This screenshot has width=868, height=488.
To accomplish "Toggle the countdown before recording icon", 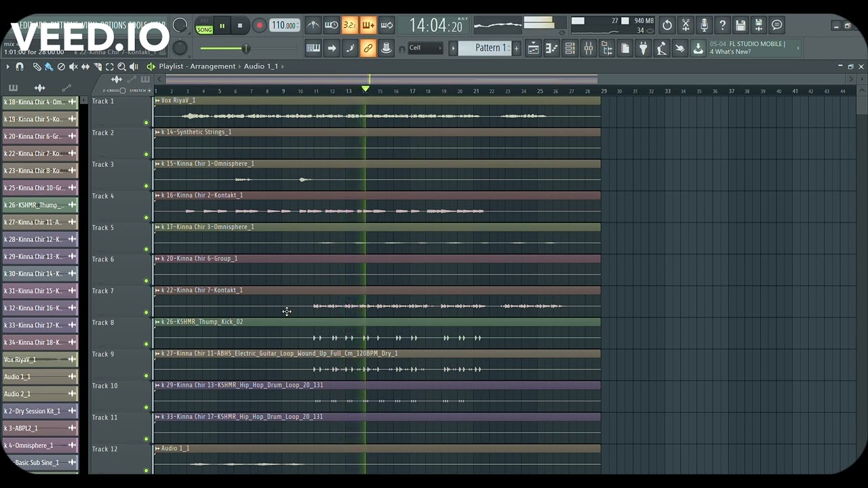I will pos(350,26).
